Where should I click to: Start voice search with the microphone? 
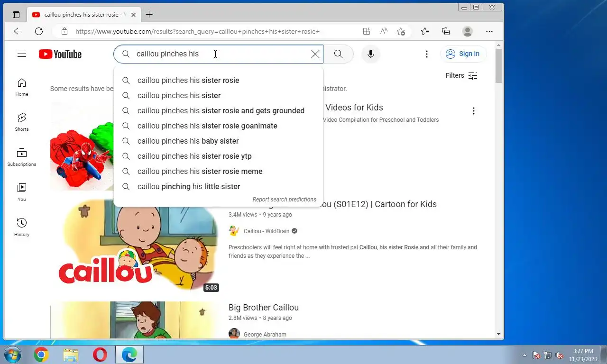(x=371, y=54)
